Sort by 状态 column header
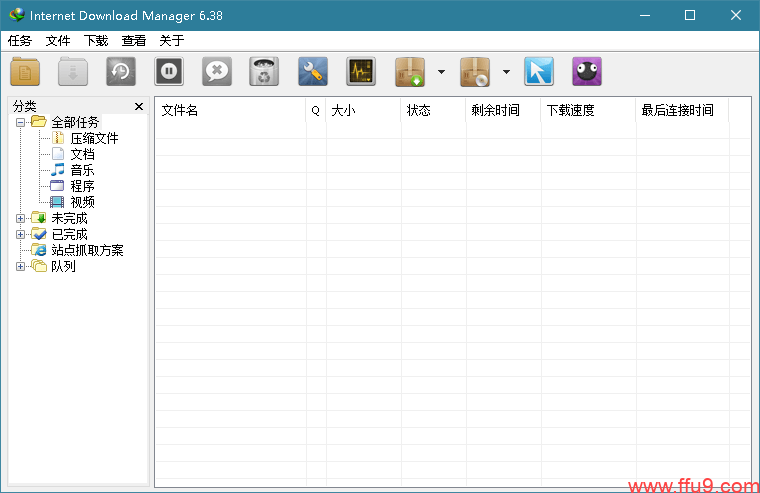 tap(433, 111)
